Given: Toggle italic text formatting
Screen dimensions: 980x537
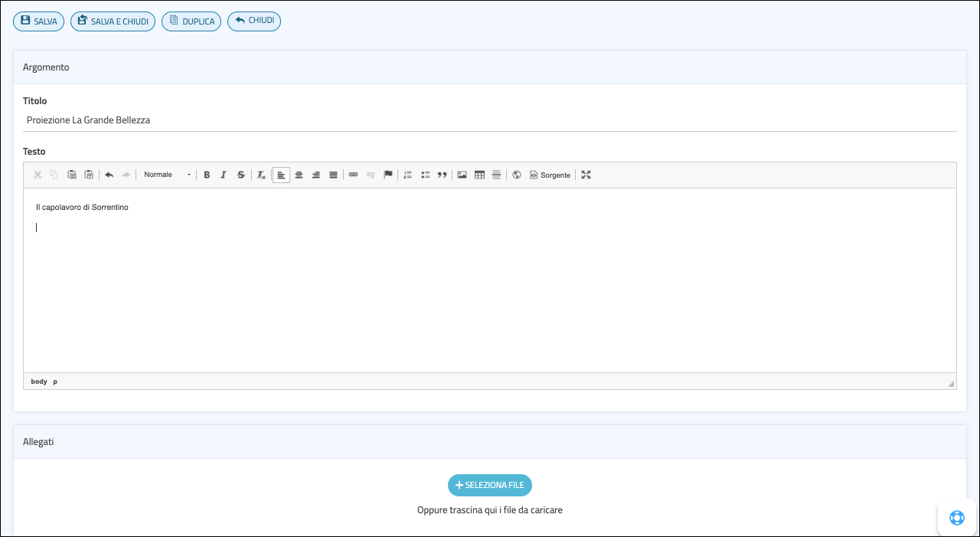Looking at the screenshot, I should point(224,175).
